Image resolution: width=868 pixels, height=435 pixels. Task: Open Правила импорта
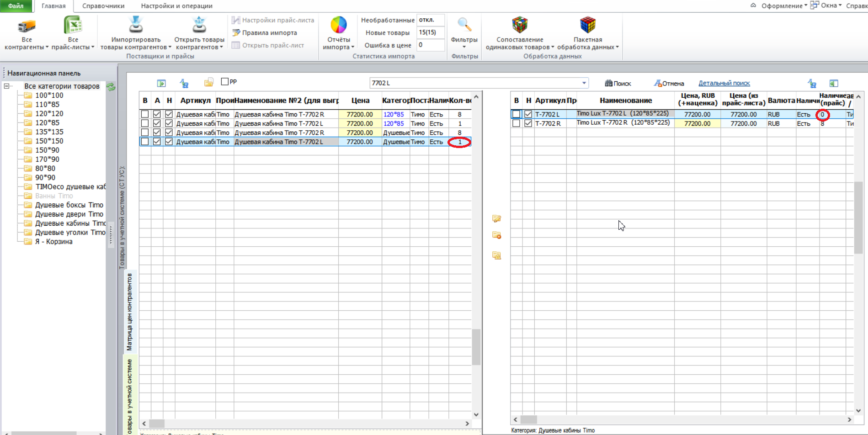(265, 33)
